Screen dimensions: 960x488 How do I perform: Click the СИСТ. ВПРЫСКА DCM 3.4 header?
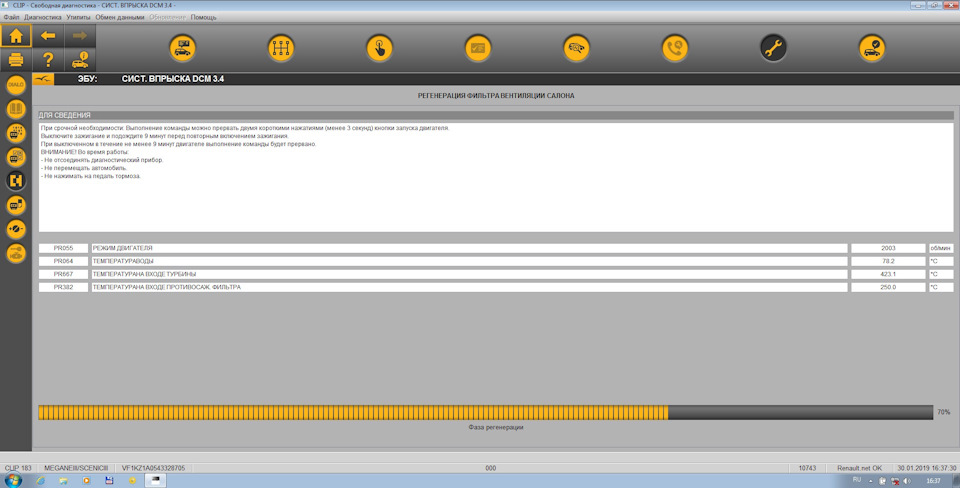pyautogui.click(x=173, y=79)
